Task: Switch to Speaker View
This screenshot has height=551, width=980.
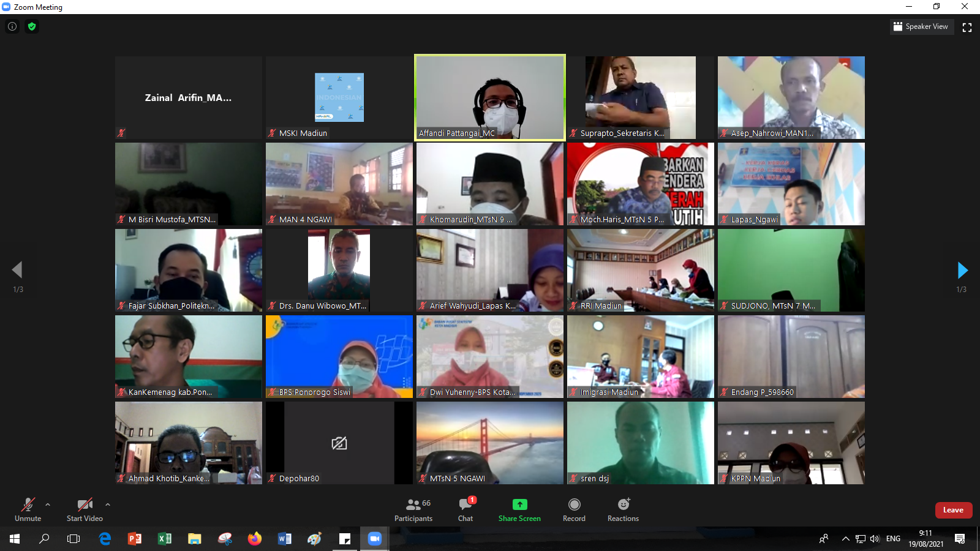Action: [x=921, y=26]
